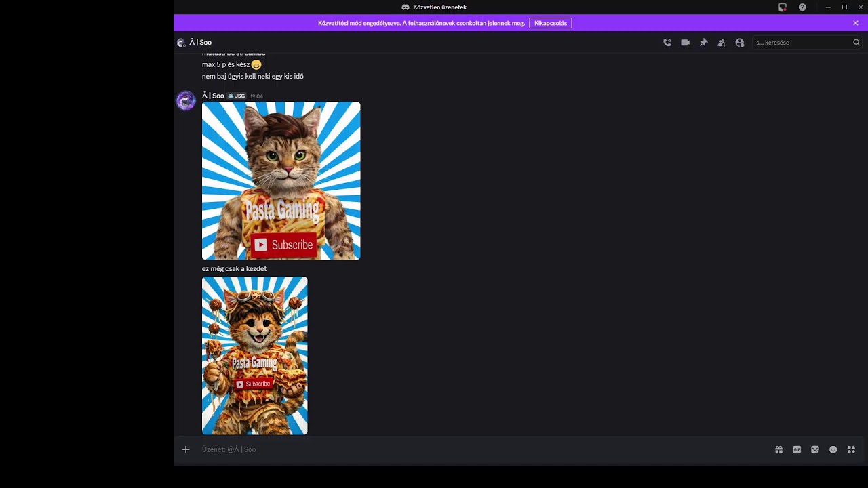868x488 pixels.
Task: Open the Discord inbox icon in title bar
Action: tap(783, 7)
